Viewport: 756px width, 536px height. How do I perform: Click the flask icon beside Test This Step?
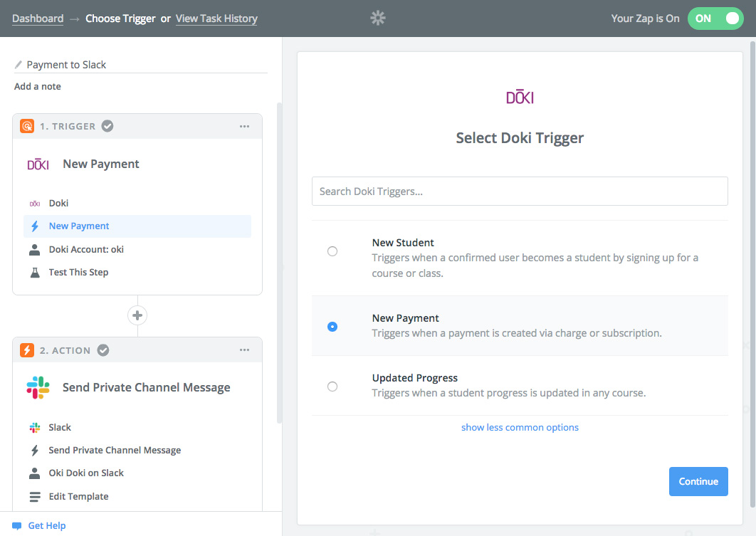tap(35, 273)
